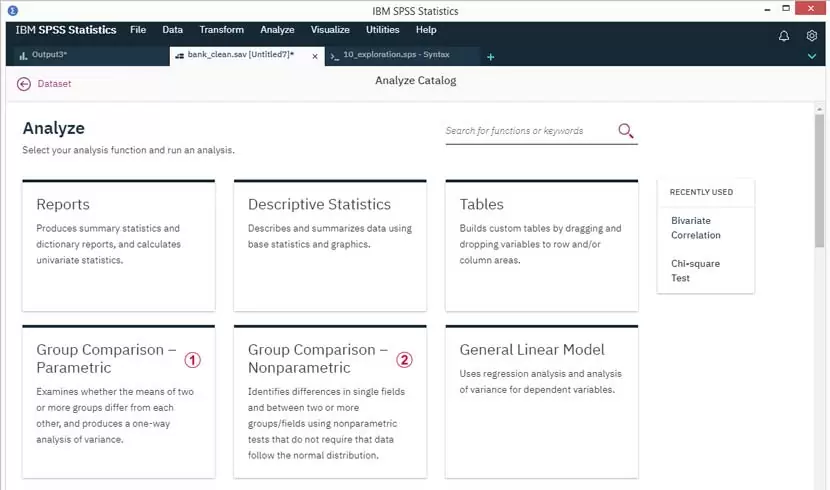Image resolution: width=830 pixels, height=490 pixels.
Task: Open the settings gear icon
Action: tap(812, 35)
